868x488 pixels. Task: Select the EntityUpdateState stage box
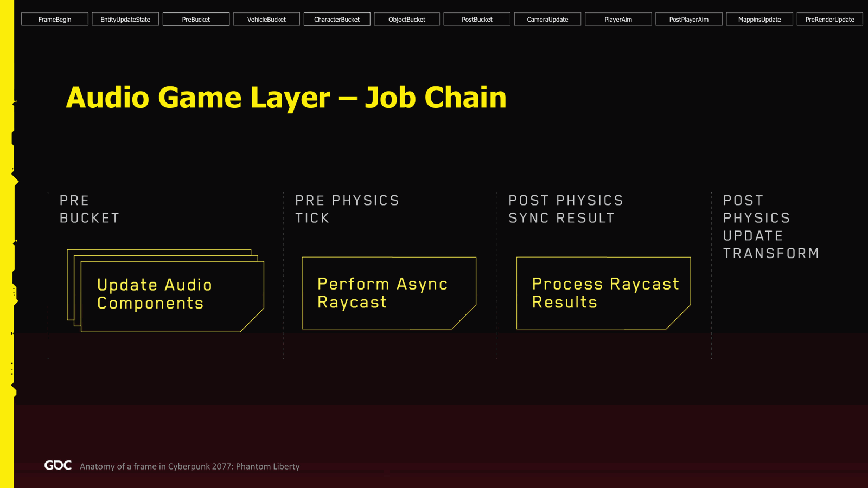point(125,20)
